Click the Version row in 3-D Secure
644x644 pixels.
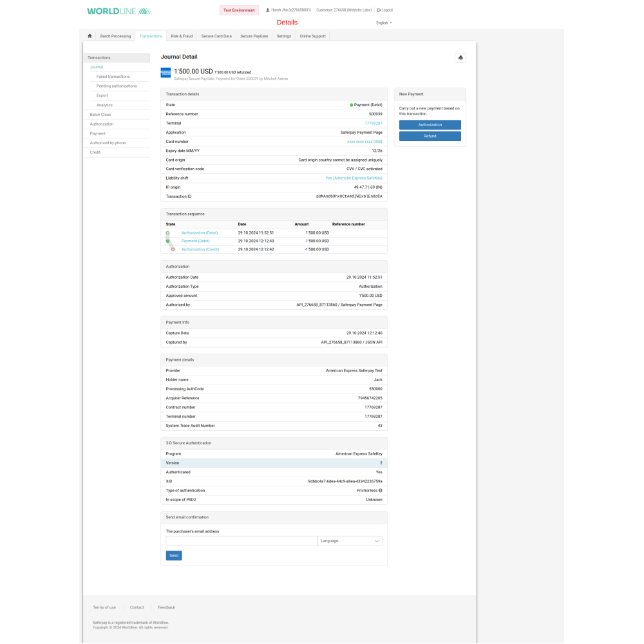point(274,463)
